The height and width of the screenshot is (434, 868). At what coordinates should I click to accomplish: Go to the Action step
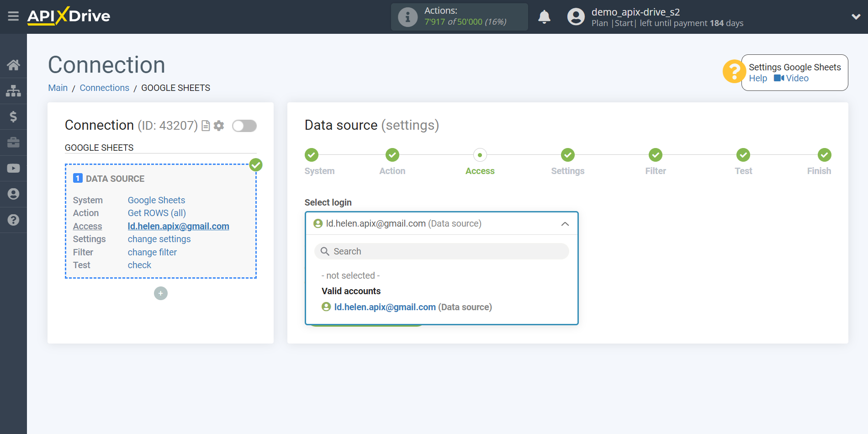[x=392, y=155]
